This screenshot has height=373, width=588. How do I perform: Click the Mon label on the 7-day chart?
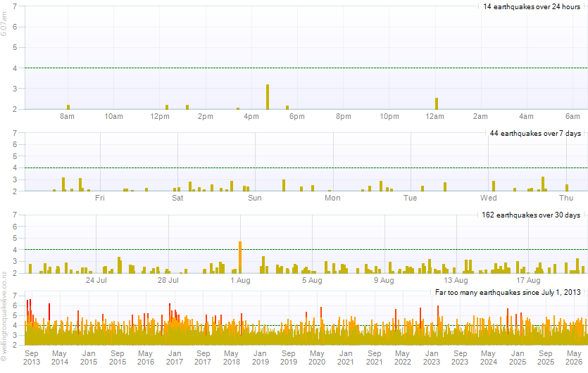click(332, 198)
